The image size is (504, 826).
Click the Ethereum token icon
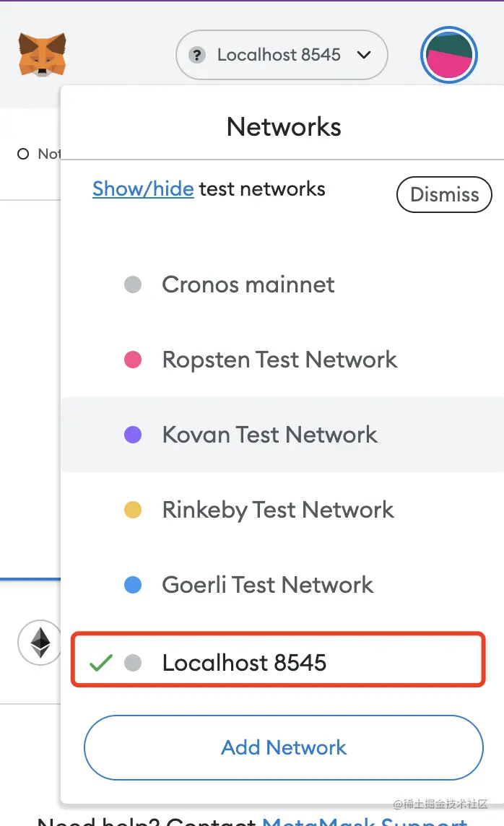(40, 641)
